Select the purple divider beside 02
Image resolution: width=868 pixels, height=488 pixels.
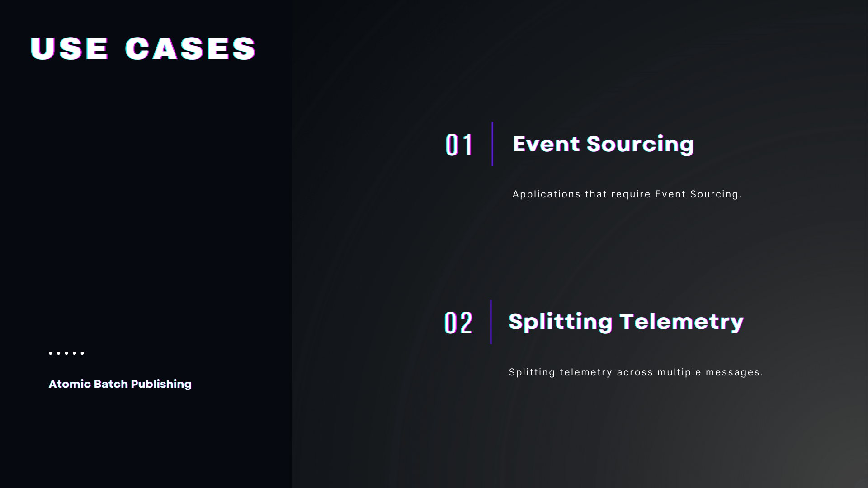(x=491, y=322)
